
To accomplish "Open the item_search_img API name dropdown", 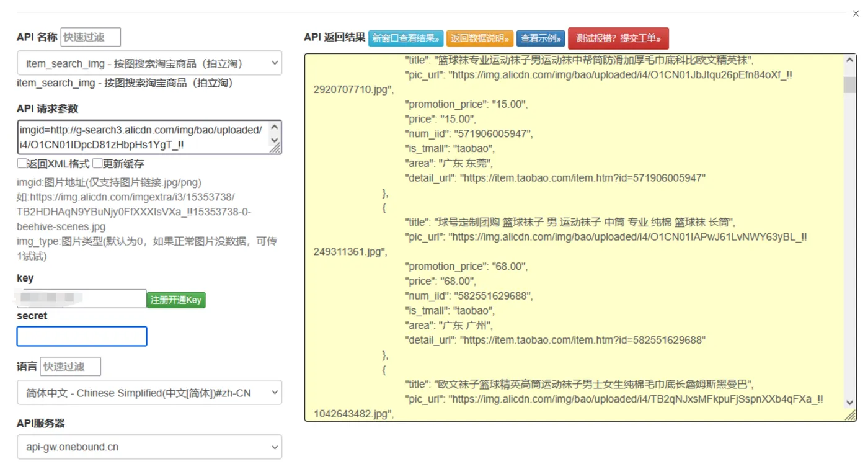I will 149,63.
